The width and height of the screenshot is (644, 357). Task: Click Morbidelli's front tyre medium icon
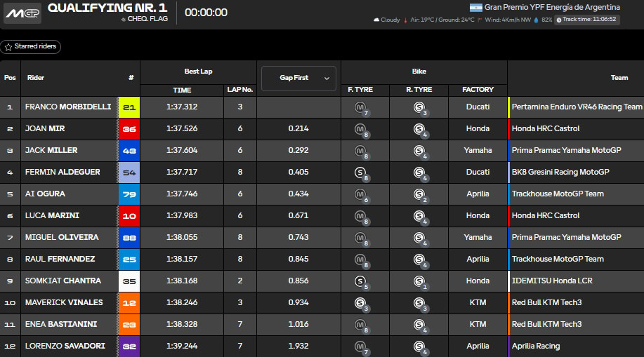pyautogui.click(x=361, y=107)
